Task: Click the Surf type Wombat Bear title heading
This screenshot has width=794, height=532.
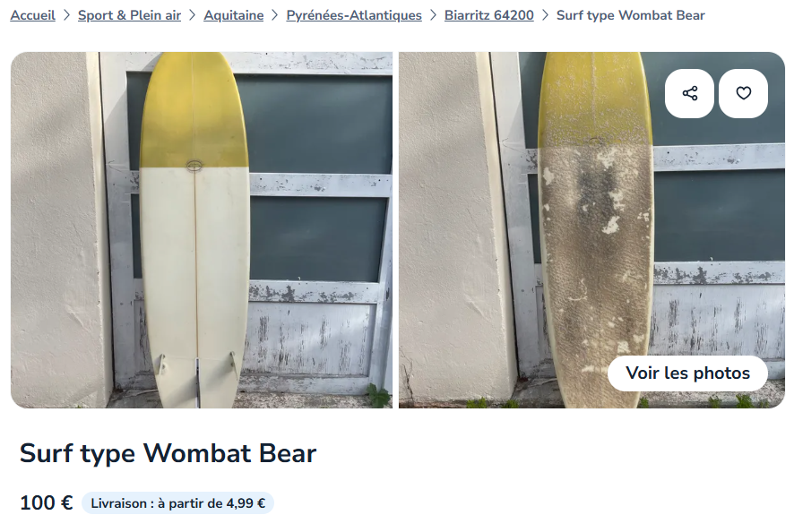Action: 168,453
